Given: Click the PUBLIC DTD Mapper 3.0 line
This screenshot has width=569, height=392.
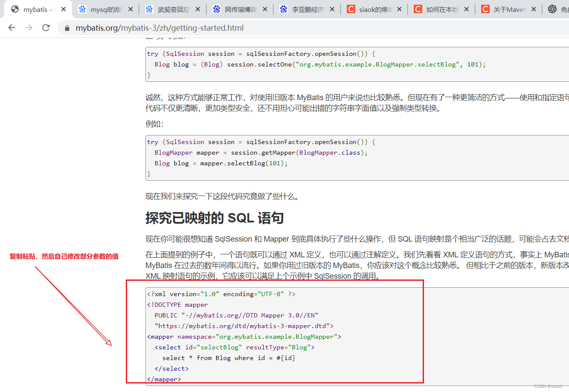Looking at the screenshot, I should 236,315.
